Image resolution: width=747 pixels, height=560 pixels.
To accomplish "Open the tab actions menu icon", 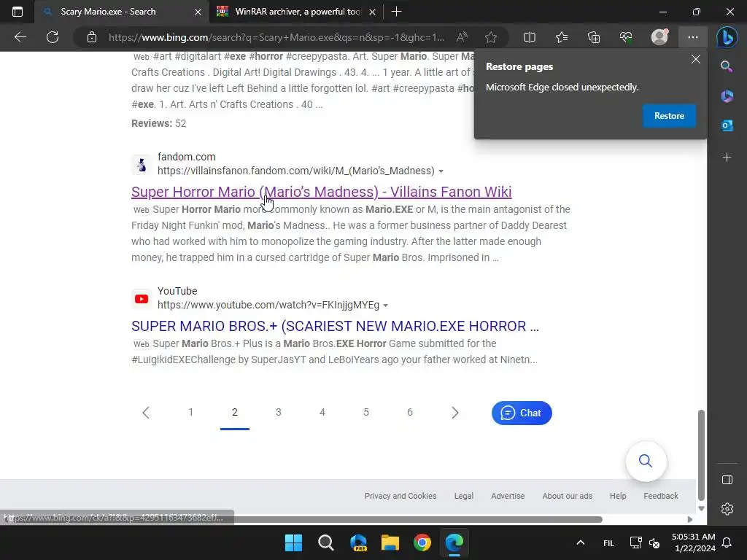I will coord(18,12).
